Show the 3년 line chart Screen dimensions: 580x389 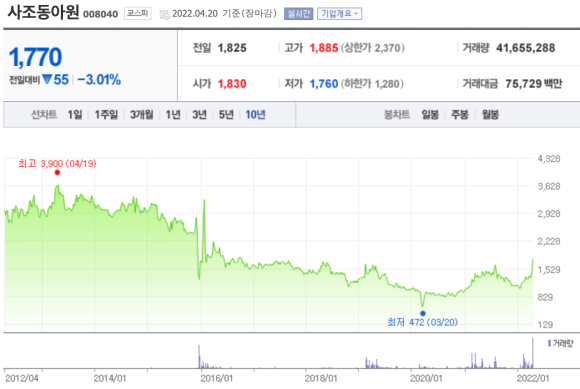[199, 115]
